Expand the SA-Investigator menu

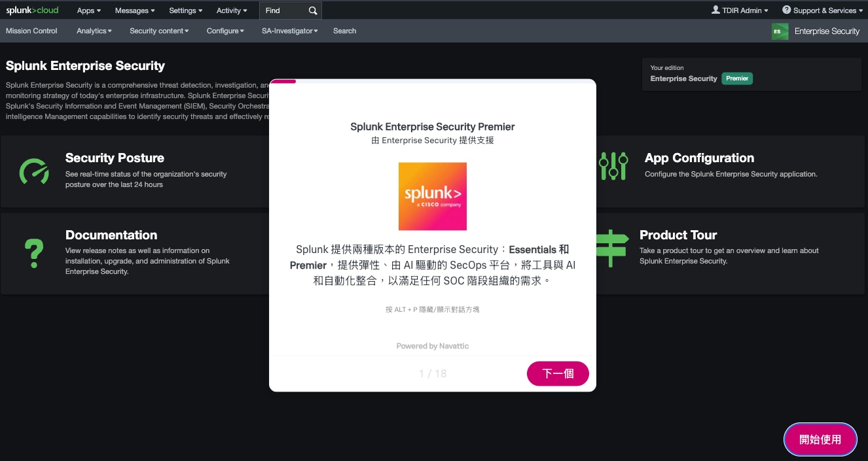coord(290,31)
